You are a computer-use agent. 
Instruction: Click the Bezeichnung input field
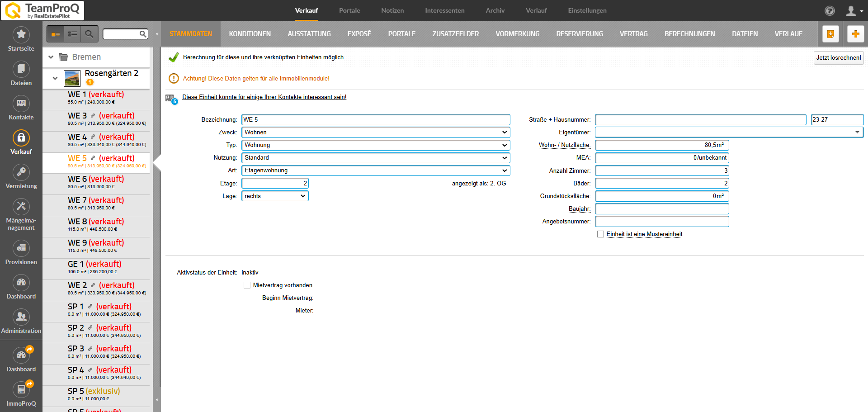[375, 120]
